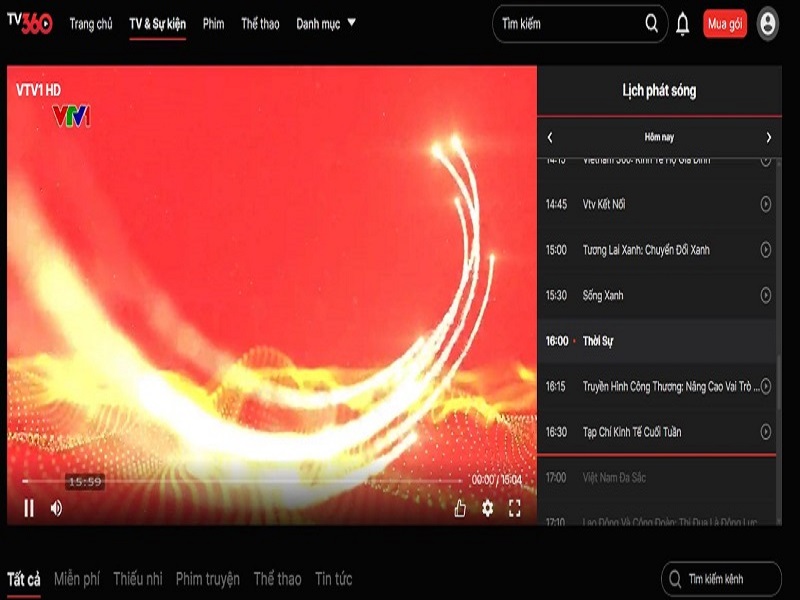Select the Thiếu nhi channel tab
The image size is (800, 600).
[x=138, y=579]
